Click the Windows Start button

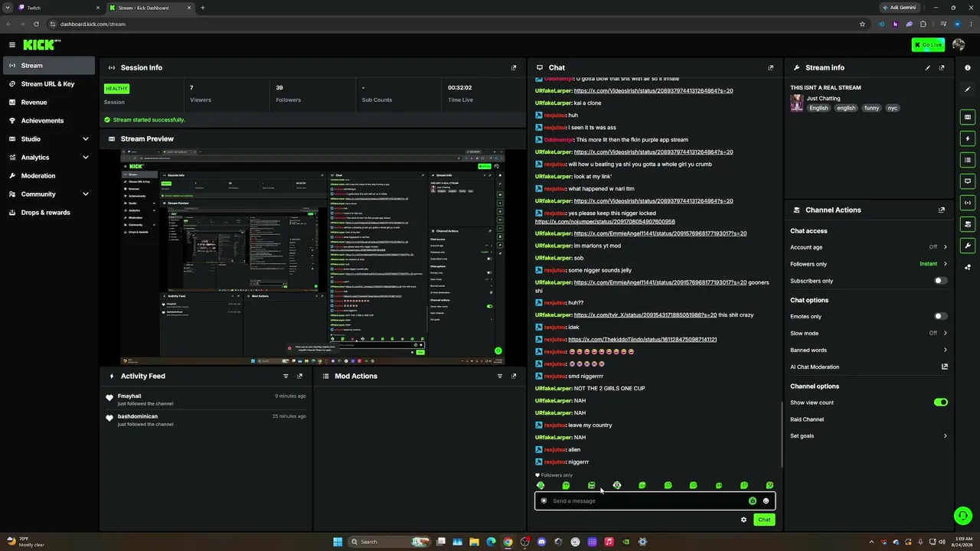click(x=338, y=542)
